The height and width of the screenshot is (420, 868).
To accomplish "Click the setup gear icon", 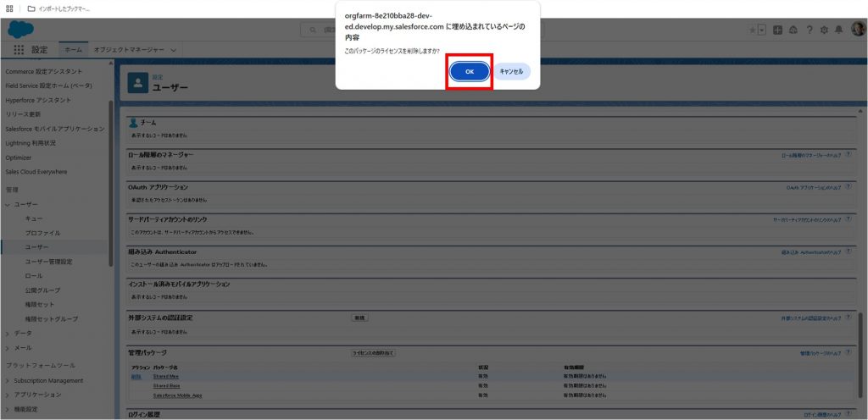I will [x=824, y=30].
